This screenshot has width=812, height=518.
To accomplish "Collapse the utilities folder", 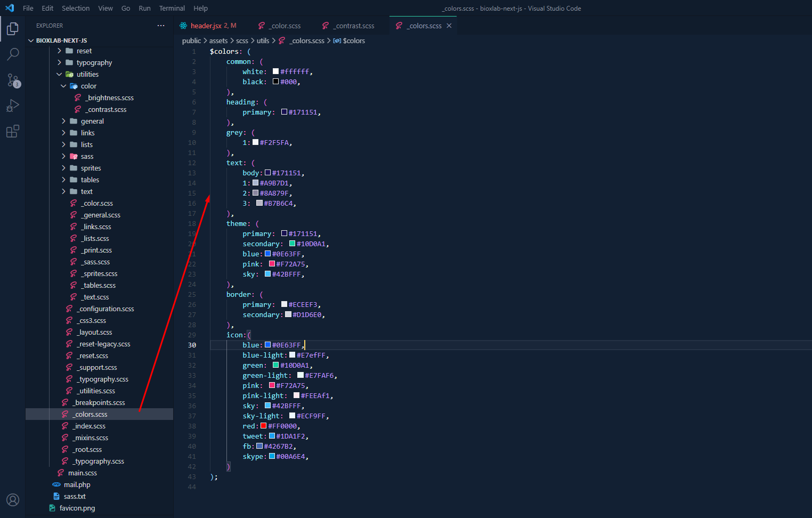I will [59, 75].
